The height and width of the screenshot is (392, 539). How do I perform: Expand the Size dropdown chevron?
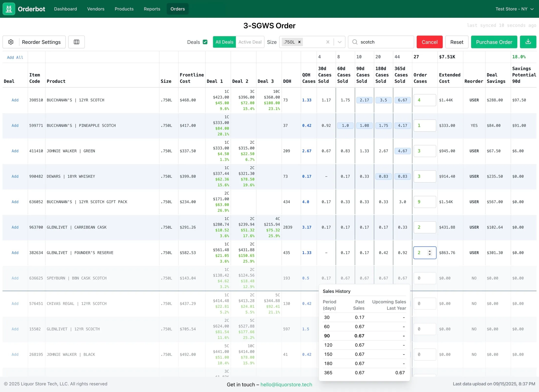point(340,42)
